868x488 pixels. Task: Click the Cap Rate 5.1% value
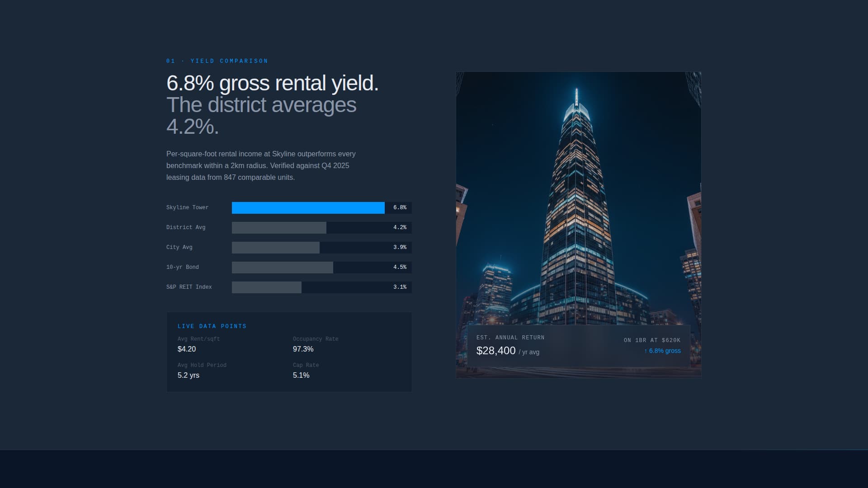click(301, 375)
